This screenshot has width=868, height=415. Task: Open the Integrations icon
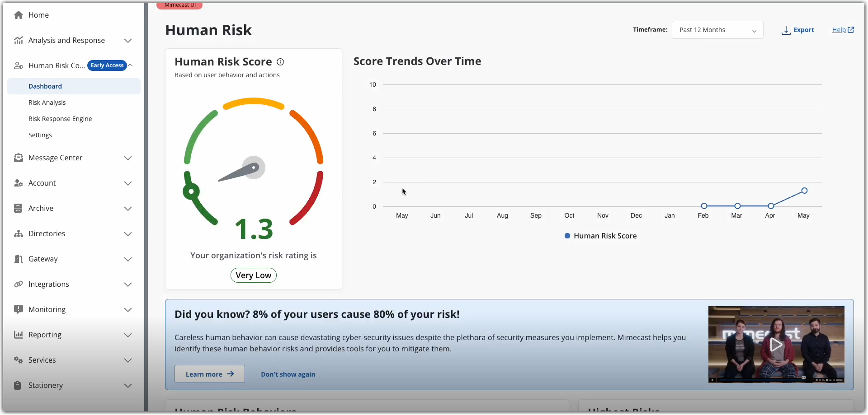pos(18,284)
